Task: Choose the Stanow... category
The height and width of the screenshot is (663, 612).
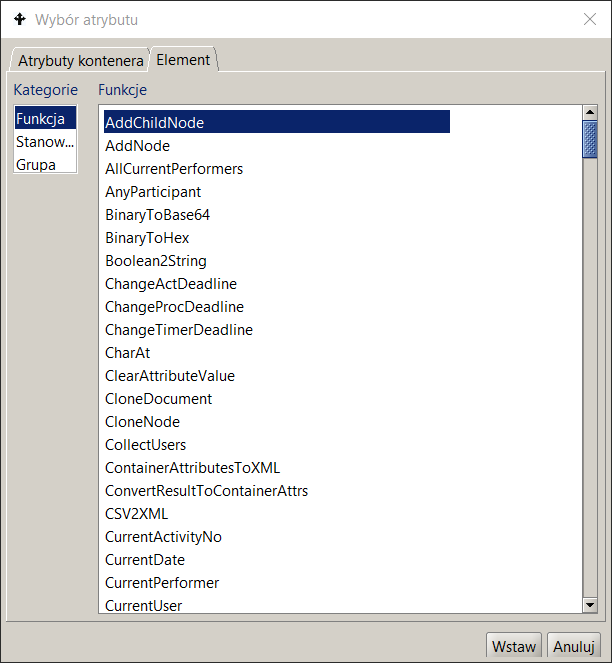Action: (x=44, y=142)
